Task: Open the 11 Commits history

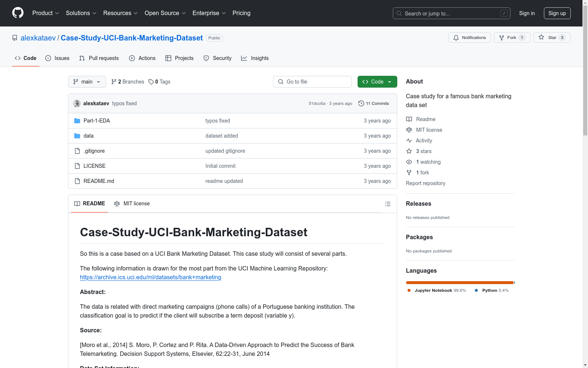Action: 373,103
